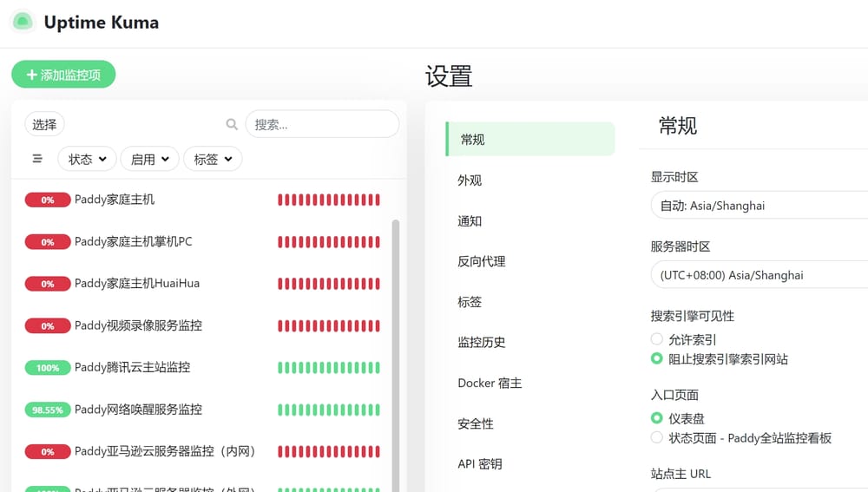The image size is (868, 492).
Task: Click heartbeat bar of Paddy腾讯云主站监控
Action: click(x=329, y=368)
